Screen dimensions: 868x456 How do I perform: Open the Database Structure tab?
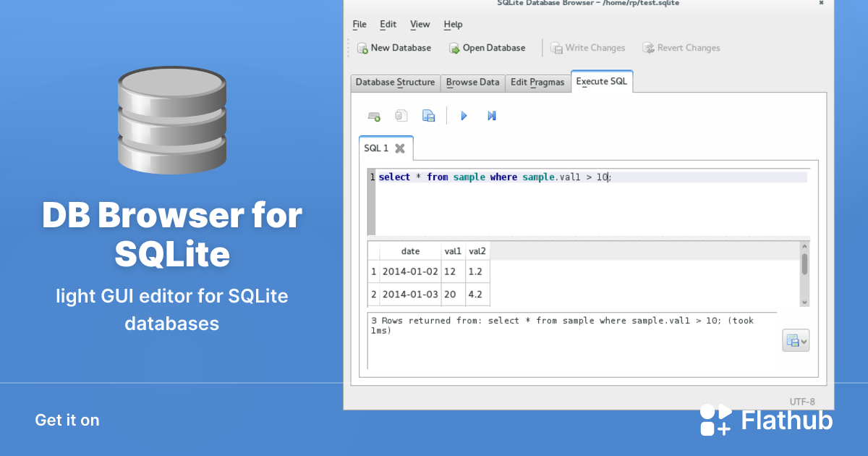click(x=395, y=83)
